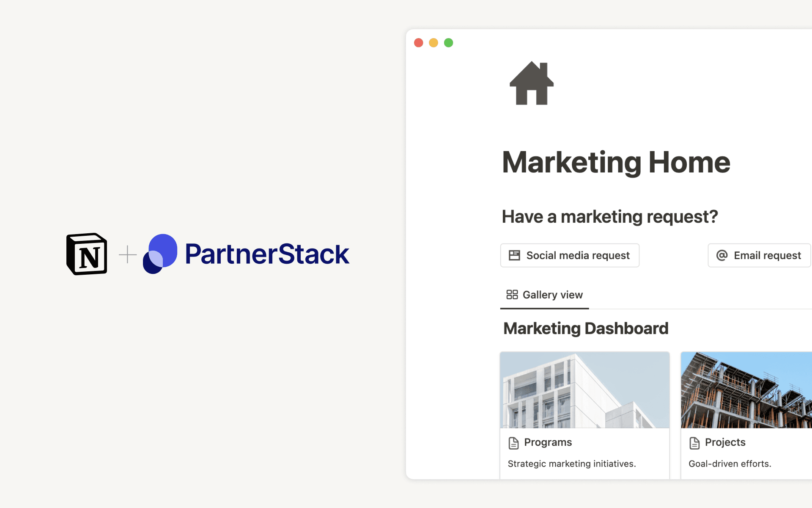Viewport: 812px width, 508px height.
Task: Click the @ icon on Email request
Action: tap(721, 255)
